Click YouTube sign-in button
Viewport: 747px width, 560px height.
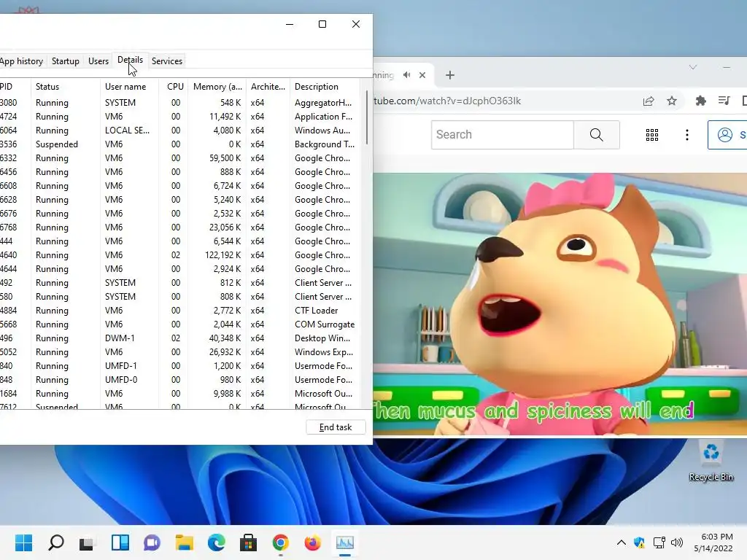click(x=727, y=135)
